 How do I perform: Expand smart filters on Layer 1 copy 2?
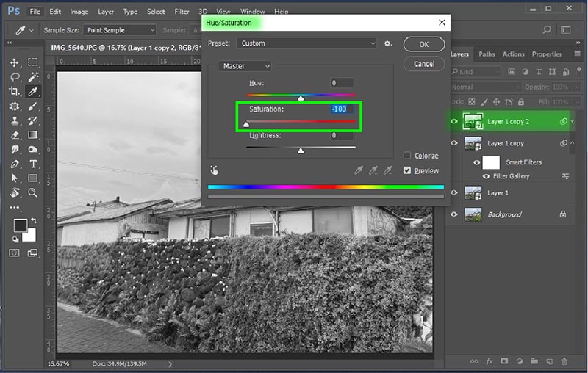point(573,121)
